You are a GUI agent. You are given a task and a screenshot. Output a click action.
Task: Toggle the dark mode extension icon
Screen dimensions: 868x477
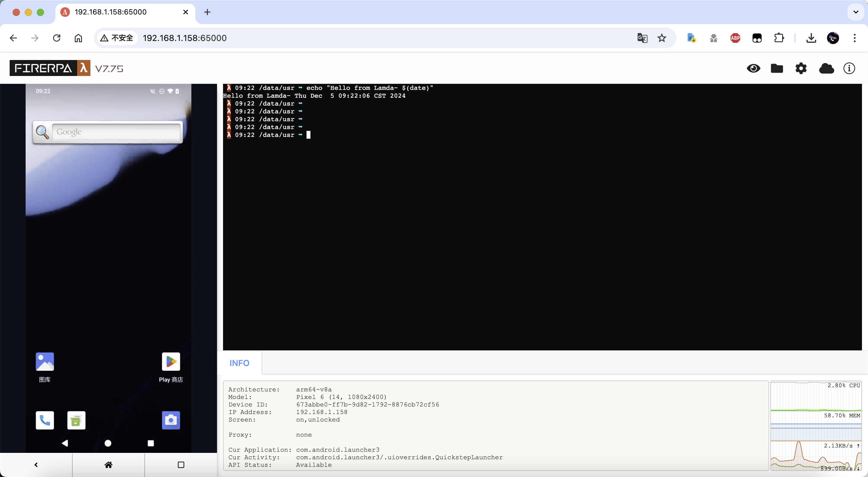pos(757,38)
